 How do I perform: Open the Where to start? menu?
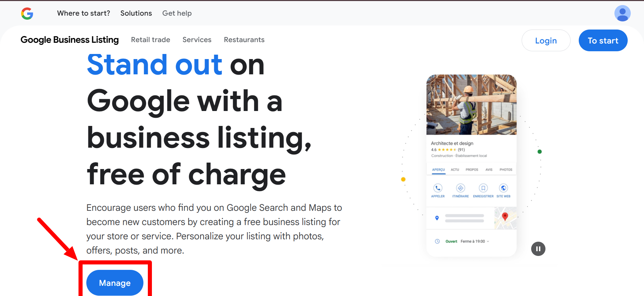(84, 13)
